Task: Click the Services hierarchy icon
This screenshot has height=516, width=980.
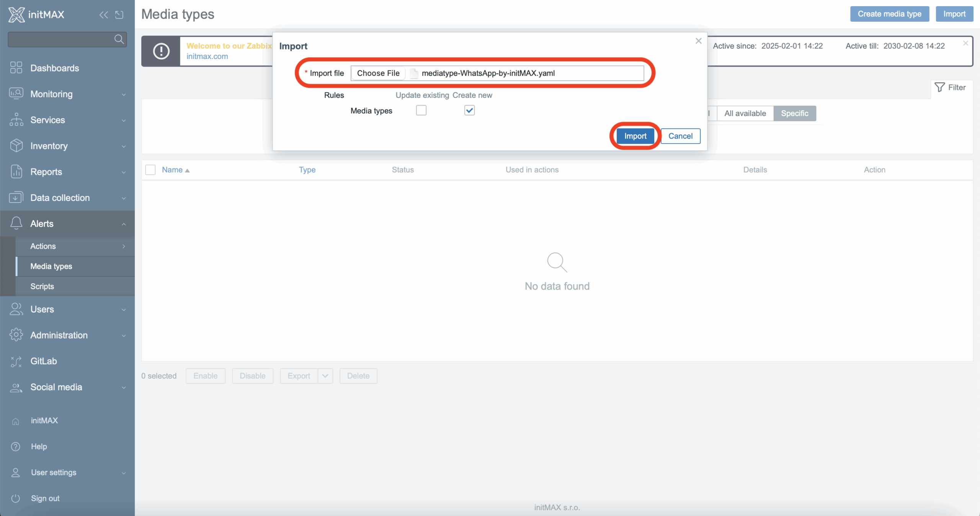Action: tap(16, 120)
